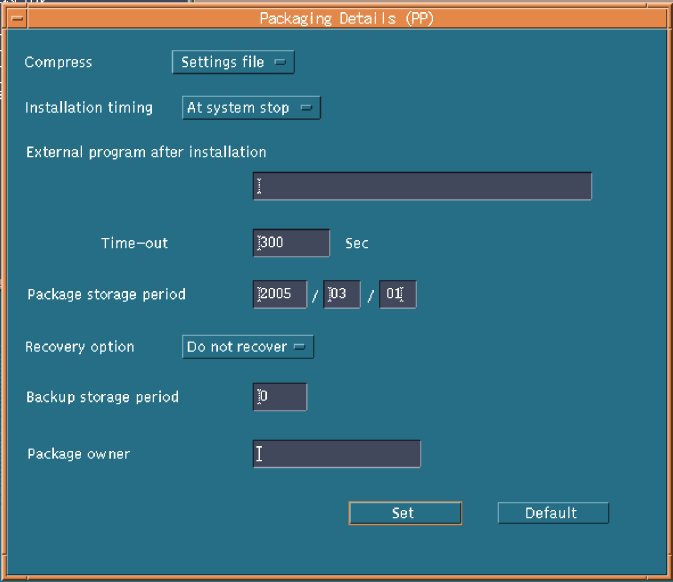The width and height of the screenshot is (673, 582).
Task: Expand the Installation timing option menu
Action: (251, 108)
